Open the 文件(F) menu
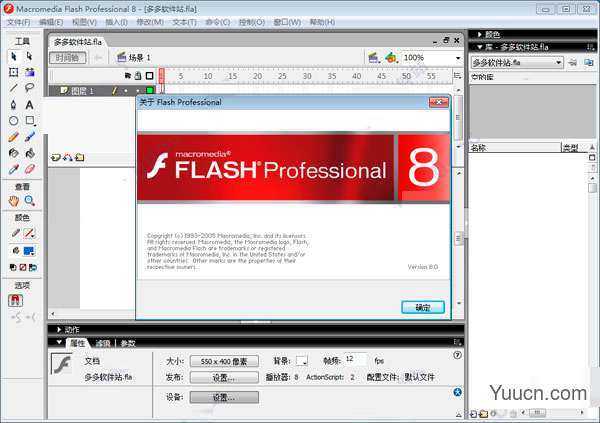The width and height of the screenshot is (600, 423). click(18, 22)
